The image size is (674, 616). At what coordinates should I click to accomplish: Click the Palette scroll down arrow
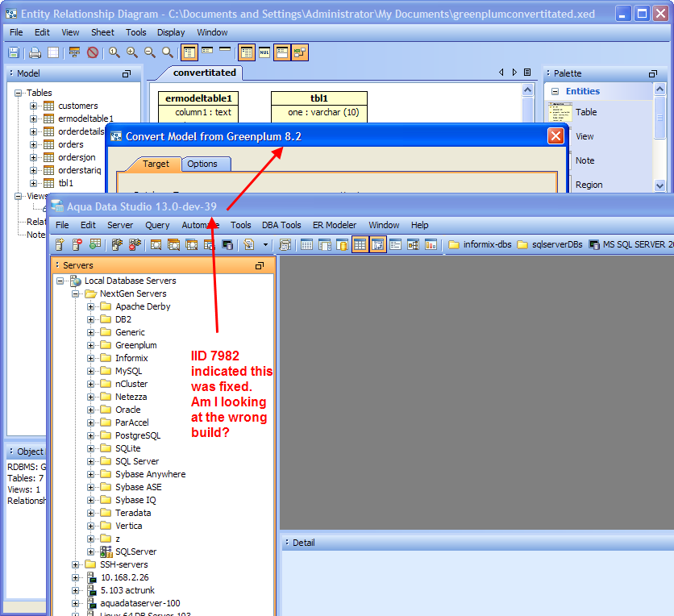[659, 185]
